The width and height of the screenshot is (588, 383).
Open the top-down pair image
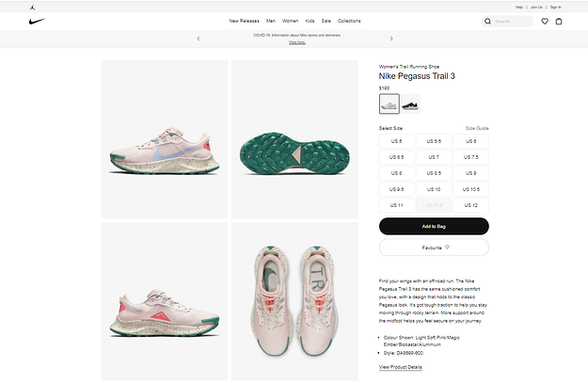(294, 301)
